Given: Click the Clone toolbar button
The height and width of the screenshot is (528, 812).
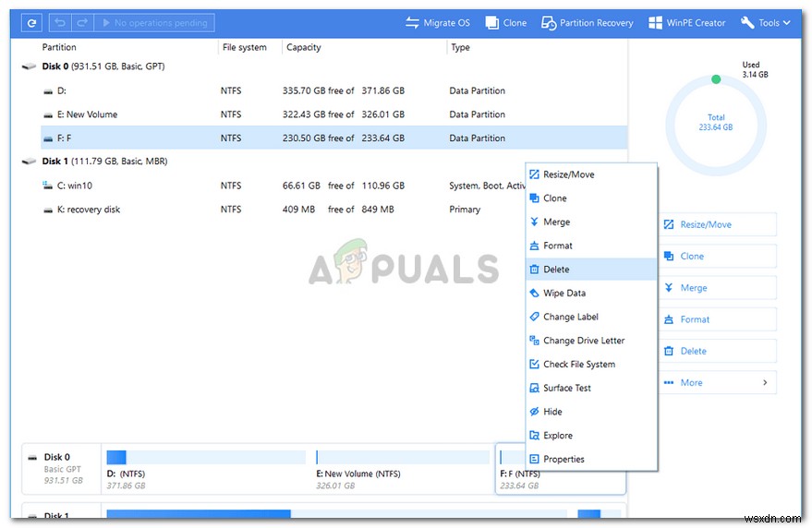Looking at the screenshot, I should coord(506,23).
